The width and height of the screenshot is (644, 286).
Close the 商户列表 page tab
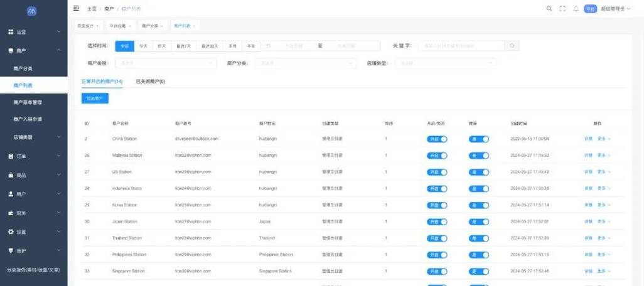pos(194,26)
